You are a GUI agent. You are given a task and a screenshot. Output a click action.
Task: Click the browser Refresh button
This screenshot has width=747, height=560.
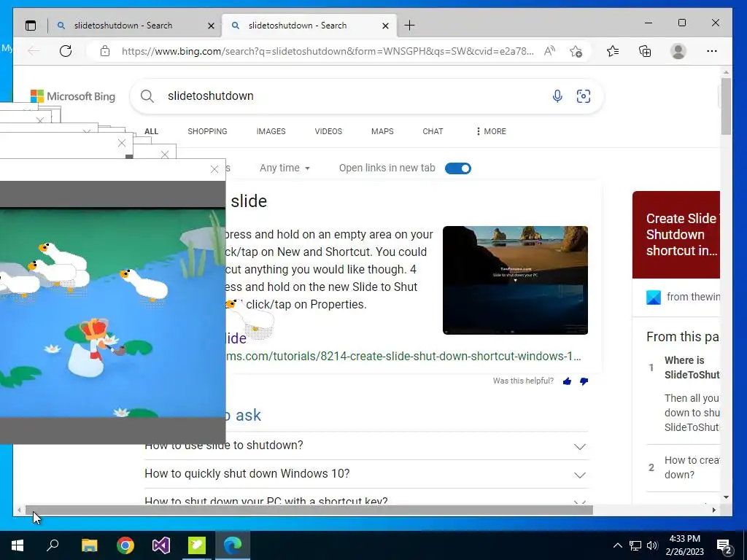tap(66, 51)
